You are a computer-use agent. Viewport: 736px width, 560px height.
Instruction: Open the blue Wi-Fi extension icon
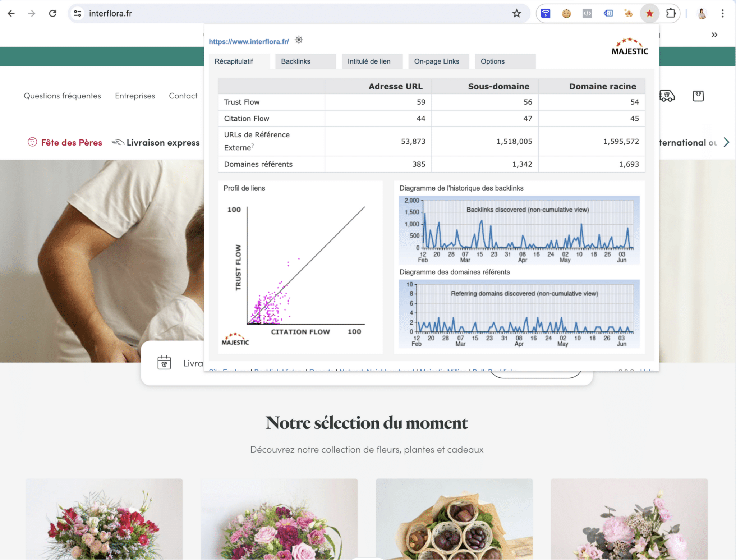546,14
